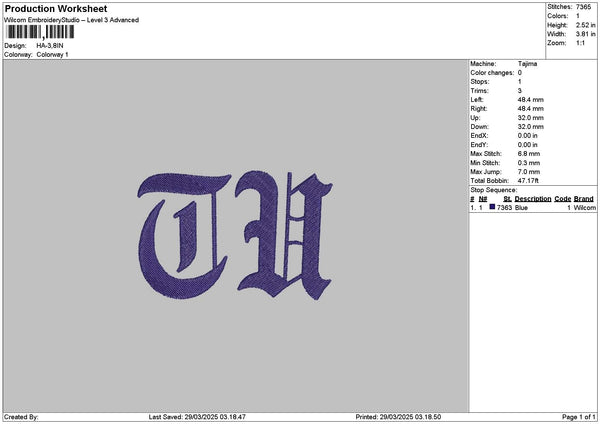Click the Description column header

point(532,199)
